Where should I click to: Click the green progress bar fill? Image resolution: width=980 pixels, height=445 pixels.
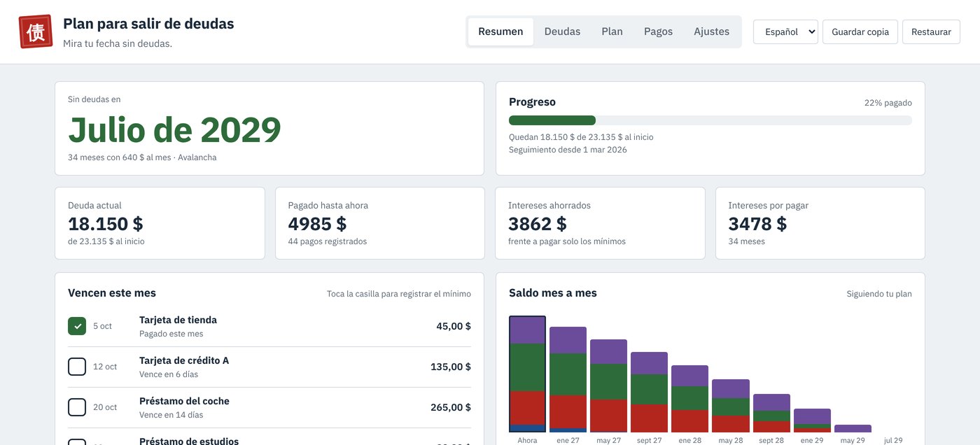552,120
